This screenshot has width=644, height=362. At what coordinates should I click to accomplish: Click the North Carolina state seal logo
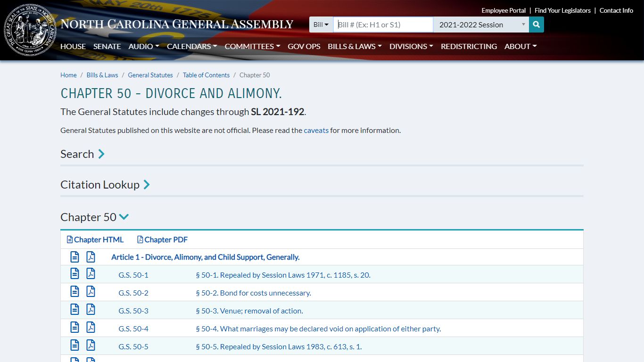coord(30,30)
